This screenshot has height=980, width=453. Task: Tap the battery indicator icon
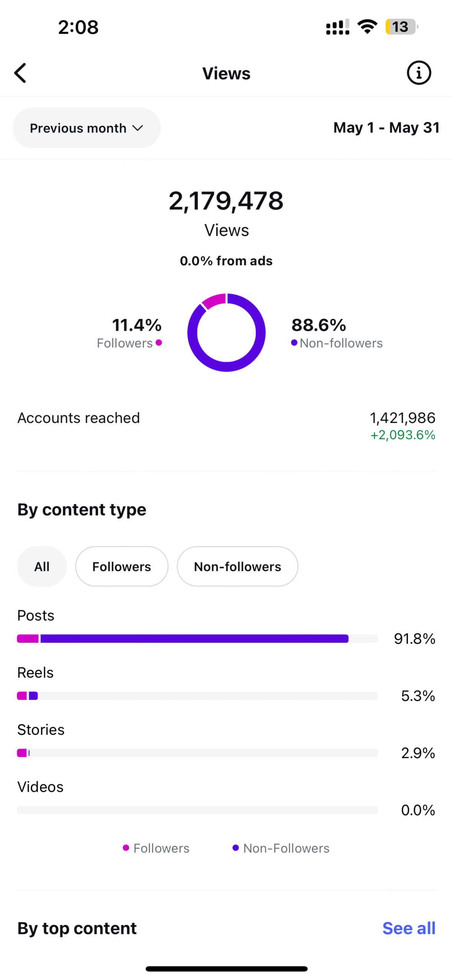401,27
